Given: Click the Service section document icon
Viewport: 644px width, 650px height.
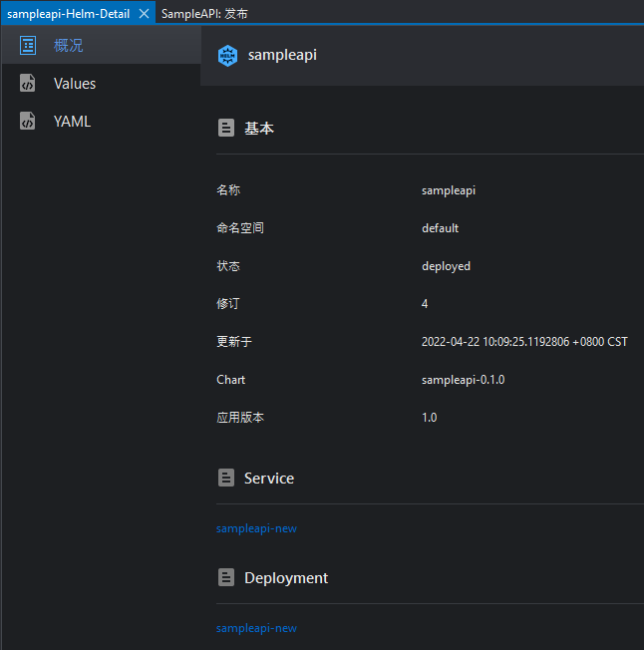Looking at the screenshot, I should 226,478.
